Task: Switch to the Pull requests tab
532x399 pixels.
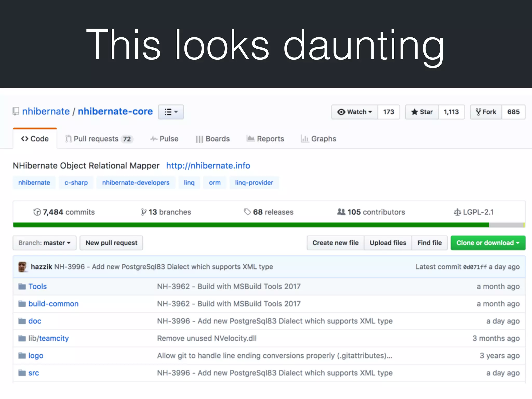Action: tap(99, 139)
